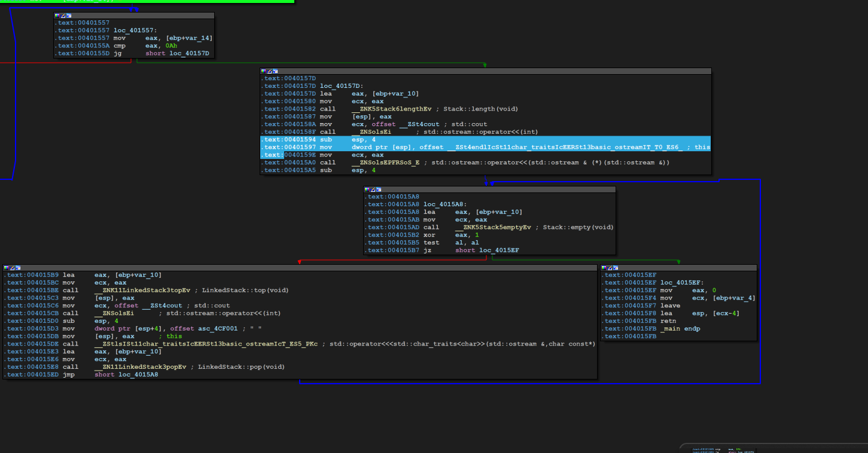Click 'mov ecx, [ebp+var_4]' line
The height and width of the screenshot is (453, 868).
click(x=678, y=298)
